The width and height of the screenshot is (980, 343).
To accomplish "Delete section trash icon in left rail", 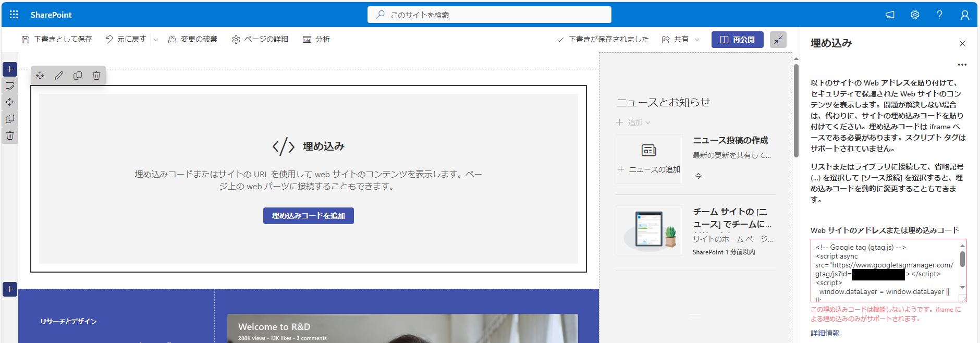I will (10, 136).
